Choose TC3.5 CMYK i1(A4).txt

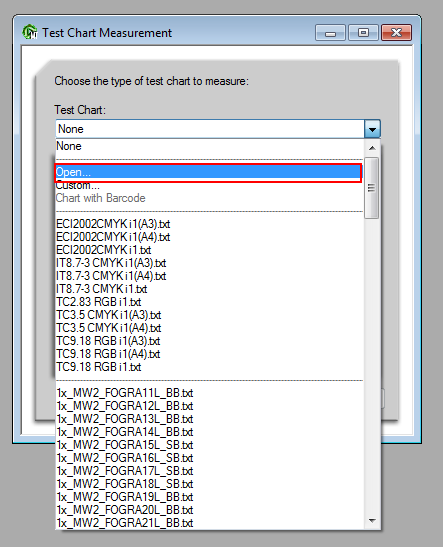209,328
